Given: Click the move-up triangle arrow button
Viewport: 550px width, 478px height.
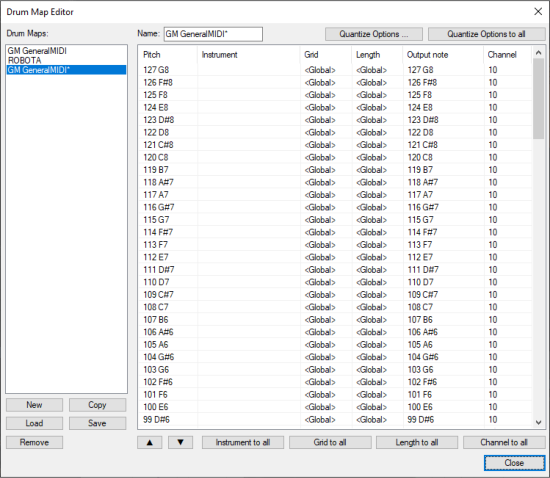Looking at the screenshot, I should (149, 442).
